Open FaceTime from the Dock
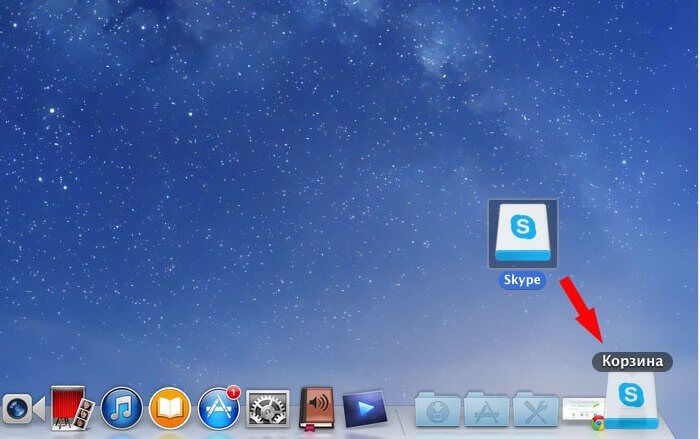Viewport: 700px width, 439px height. [x=23, y=409]
